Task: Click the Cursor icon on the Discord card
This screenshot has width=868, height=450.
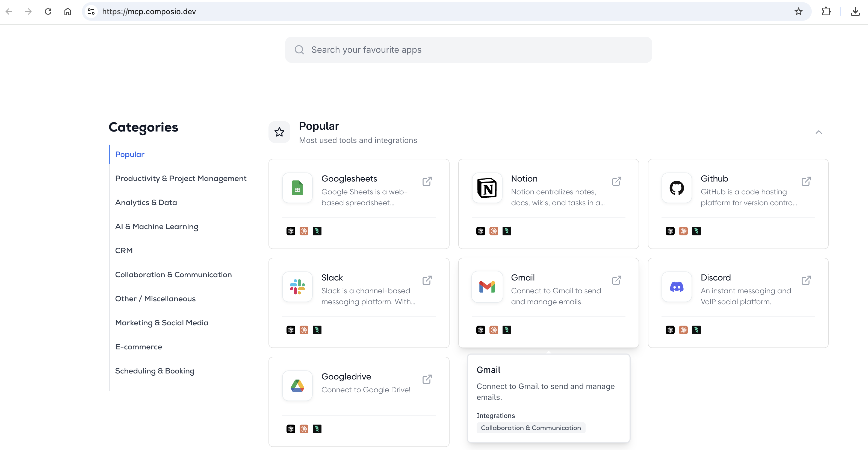Action: coord(670,330)
